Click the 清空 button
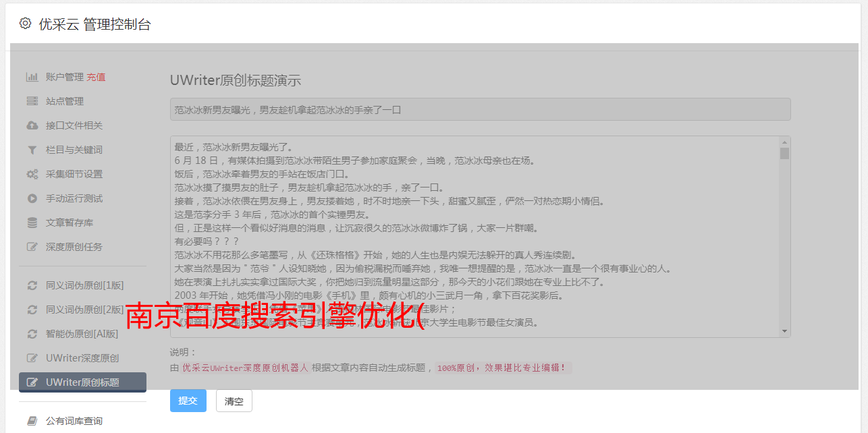This screenshot has height=433, width=868. coord(234,401)
